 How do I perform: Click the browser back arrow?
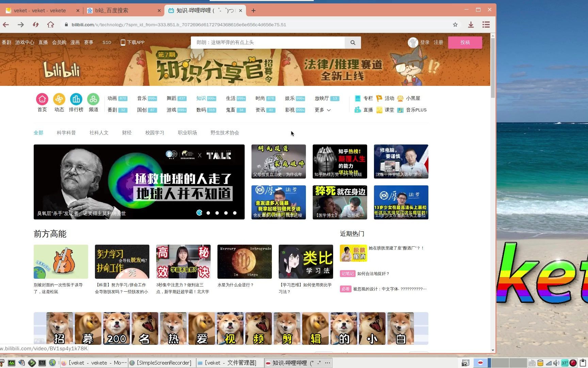(x=6, y=25)
